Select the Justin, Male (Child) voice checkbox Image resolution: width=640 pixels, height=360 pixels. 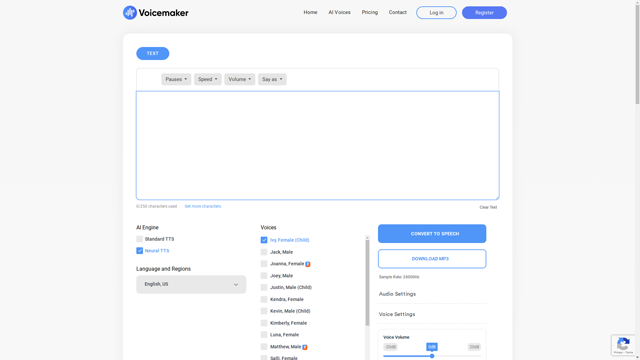coord(264,287)
